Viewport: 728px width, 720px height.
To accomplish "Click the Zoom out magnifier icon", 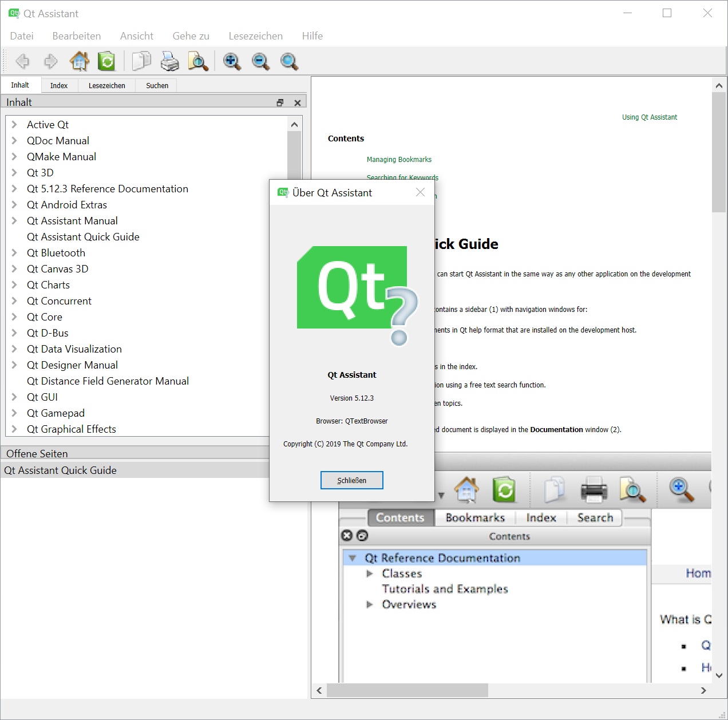I will click(x=260, y=61).
